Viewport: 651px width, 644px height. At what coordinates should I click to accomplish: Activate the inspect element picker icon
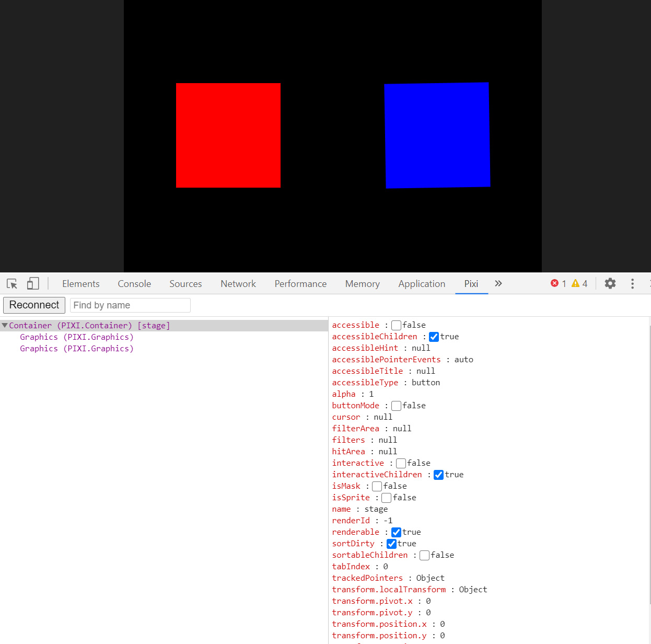pyautogui.click(x=12, y=284)
